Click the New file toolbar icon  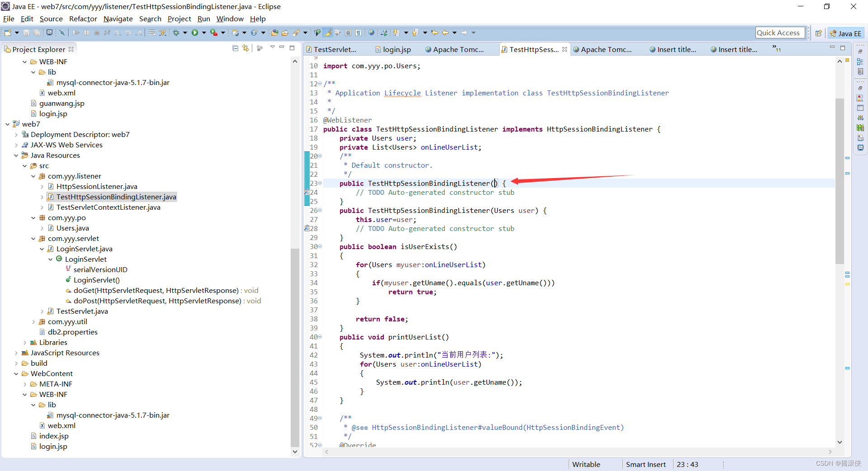point(8,33)
